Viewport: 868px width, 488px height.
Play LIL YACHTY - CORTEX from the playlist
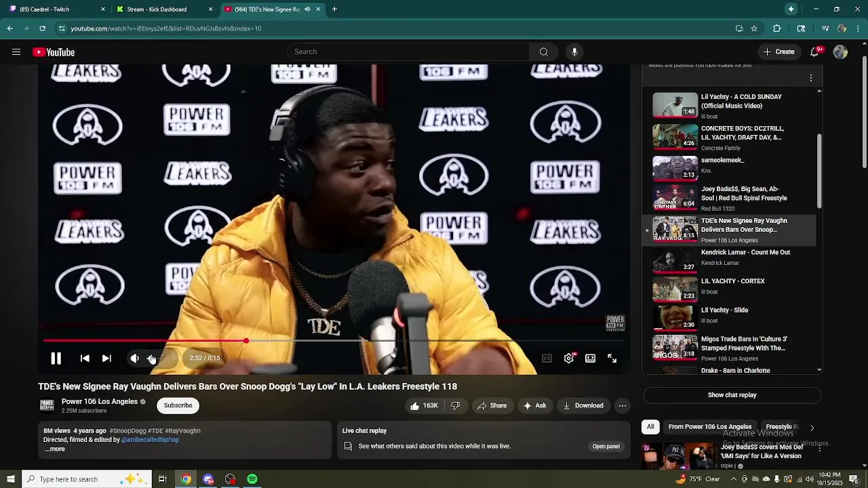tap(730, 288)
